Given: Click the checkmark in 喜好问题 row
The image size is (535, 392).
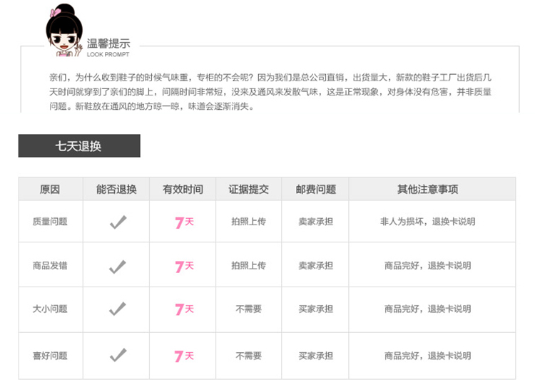Looking at the screenshot, I should pos(118,355).
